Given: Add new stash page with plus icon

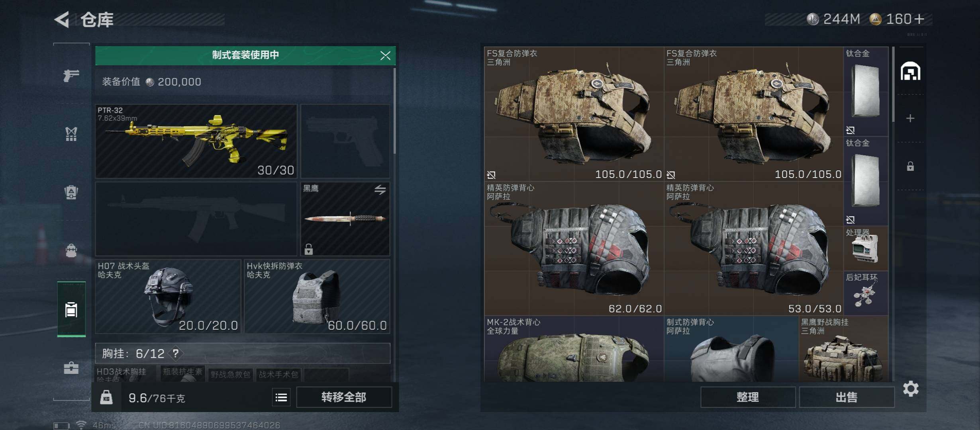Looking at the screenshot, I should (x=910, y=118).
